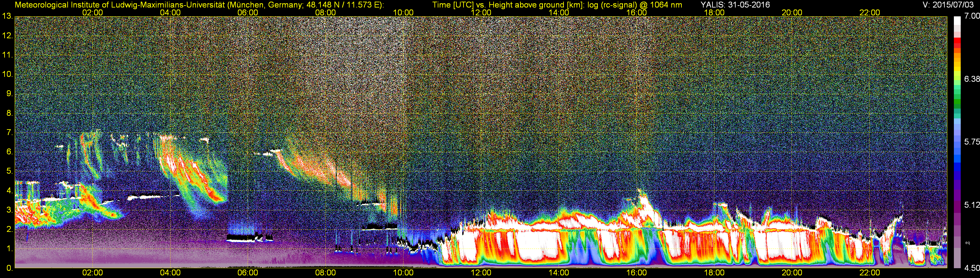Click the 8. km height axis label
Viewport: 980px width, 278px height.
[9, 113]
